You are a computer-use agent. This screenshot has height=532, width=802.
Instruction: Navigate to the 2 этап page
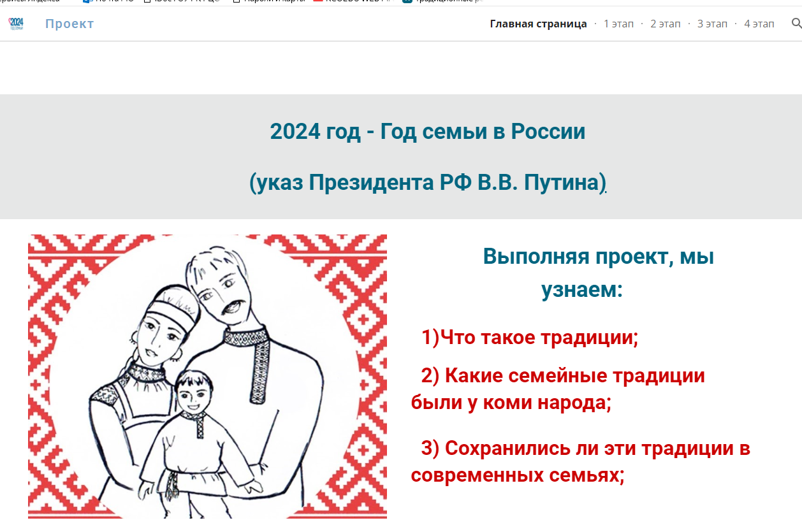pyautogui.click(x=665, y=24)
